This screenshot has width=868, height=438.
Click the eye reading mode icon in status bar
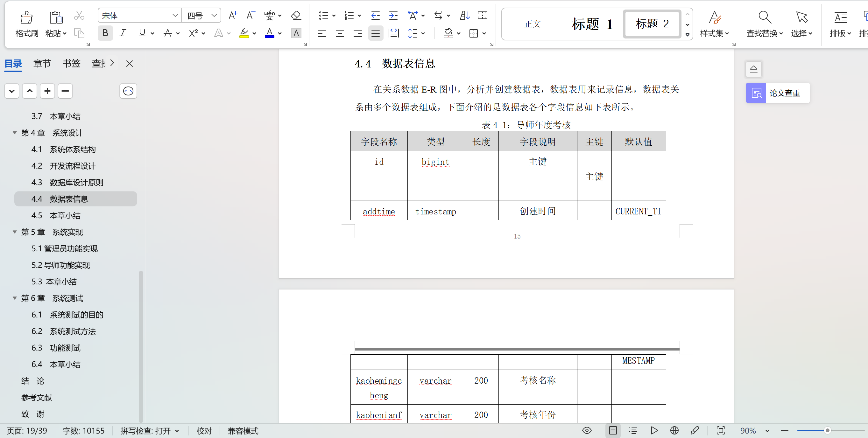point(587,431)
